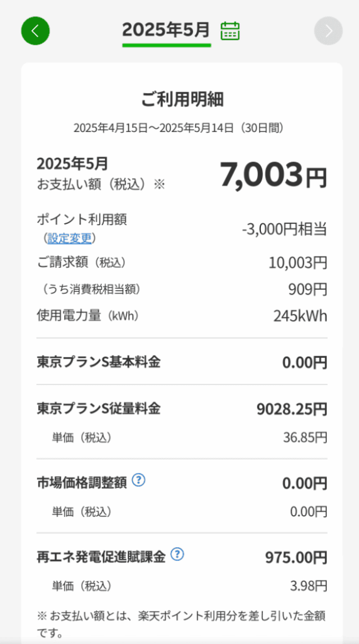This screenshot has height=644, width=359.
Task: Tap the greyed-out next month arrow
Action: tap(328, 31)
